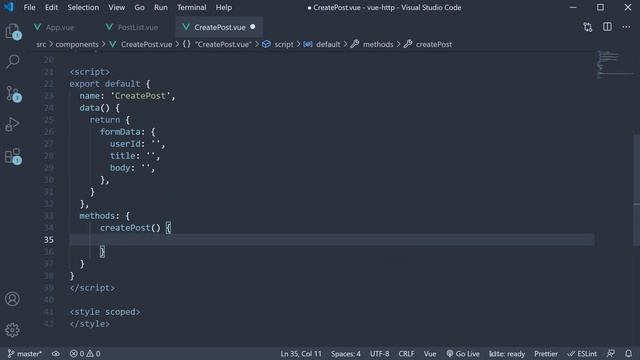The width and height of the screenshot is (640, 360).
Task: Click 'export default' on line 22
Action: click(x=105, y=84)
